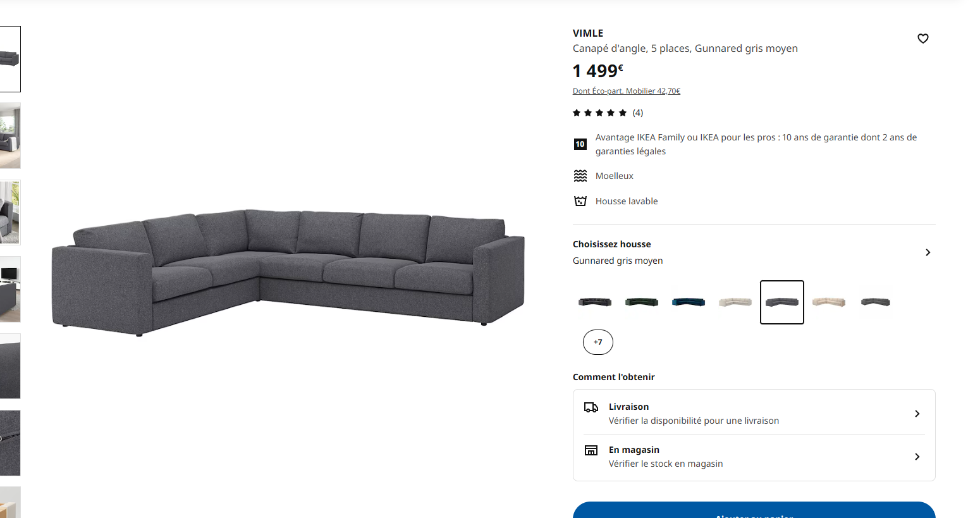Select the beige sofa cover swatch
The image size is (980, 518).
[829, 302]
